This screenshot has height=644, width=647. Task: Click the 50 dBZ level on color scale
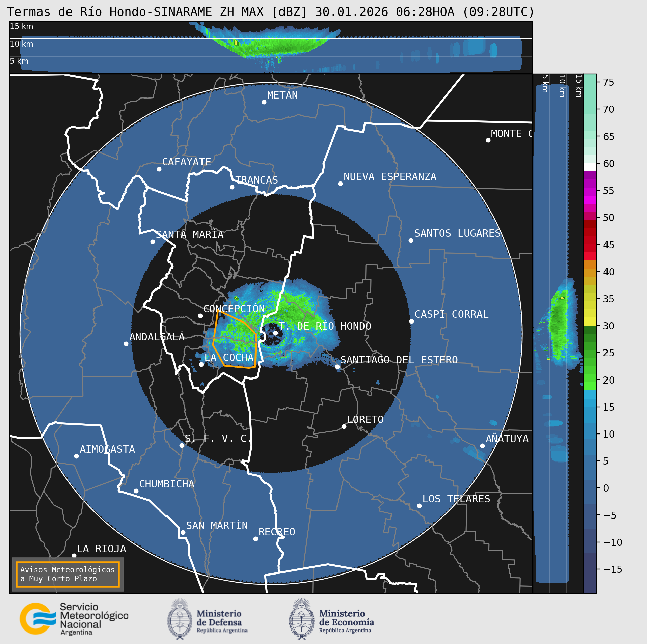pos(590,217)
